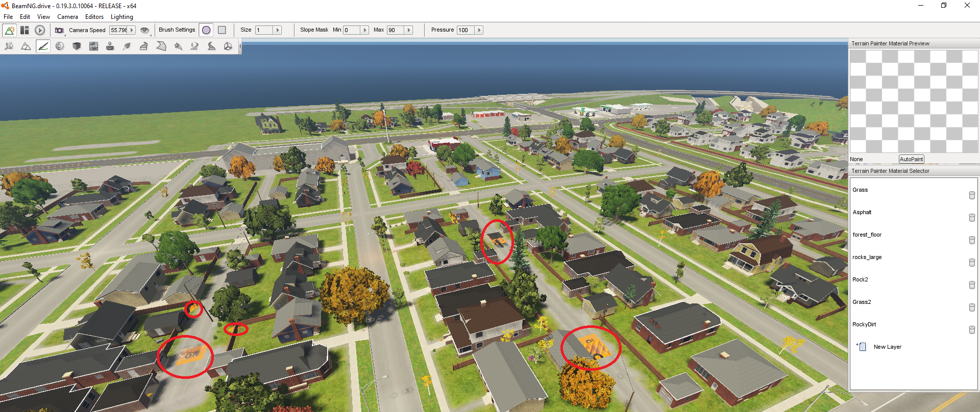The width and height of the screenshot is (980, 412).
Task: Click the AutoPaint button
Action: [x=911, y=159]
